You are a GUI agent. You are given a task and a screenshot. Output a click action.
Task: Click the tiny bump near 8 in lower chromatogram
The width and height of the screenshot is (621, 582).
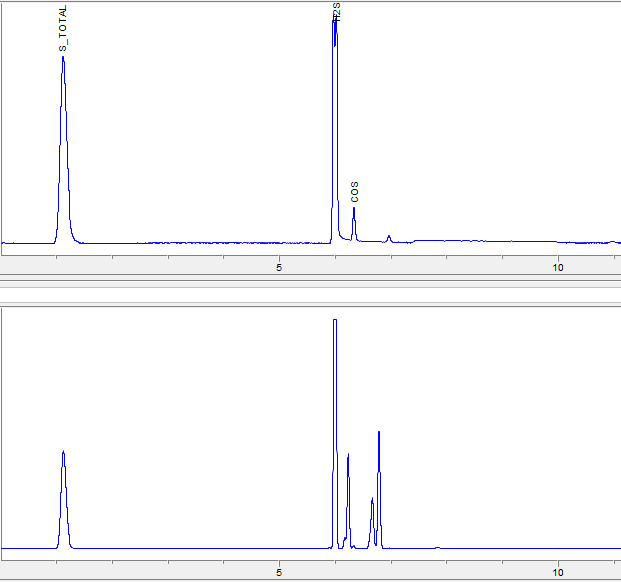coord(437,547)
